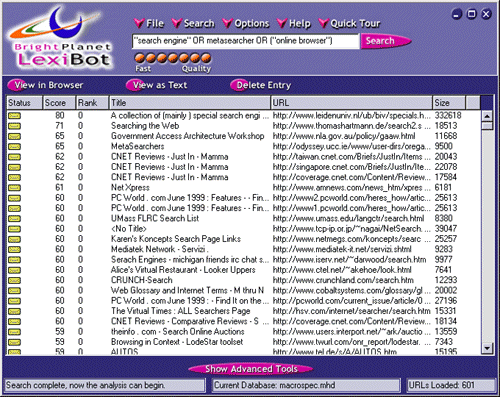
Task: Click the www2.pcworld.com URL cell
Action: point(351,198)
